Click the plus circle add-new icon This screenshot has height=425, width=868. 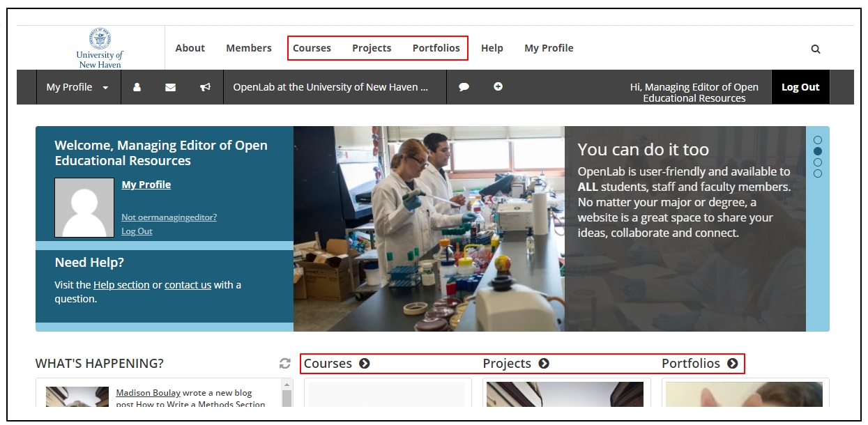[x=498, y=87]
